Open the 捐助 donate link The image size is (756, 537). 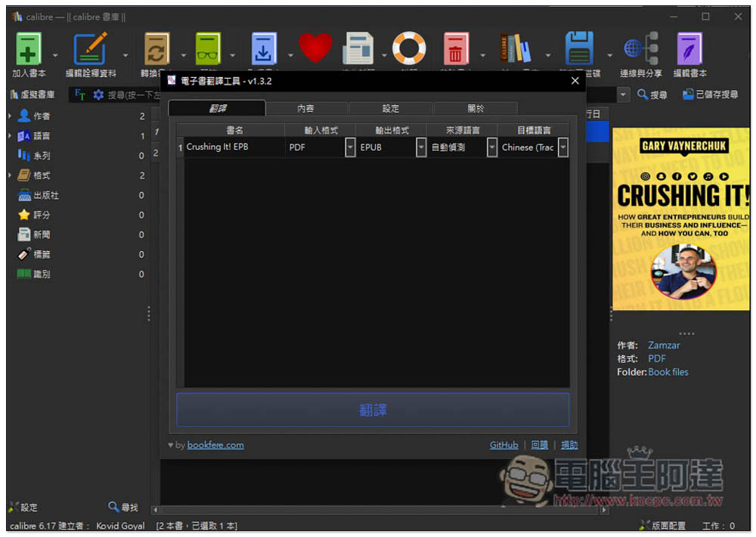(569, 445)
